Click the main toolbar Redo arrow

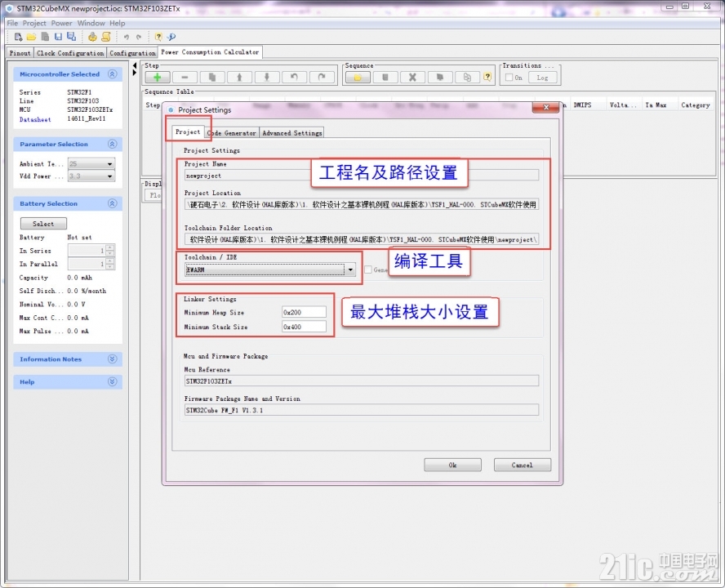[139, 37]
